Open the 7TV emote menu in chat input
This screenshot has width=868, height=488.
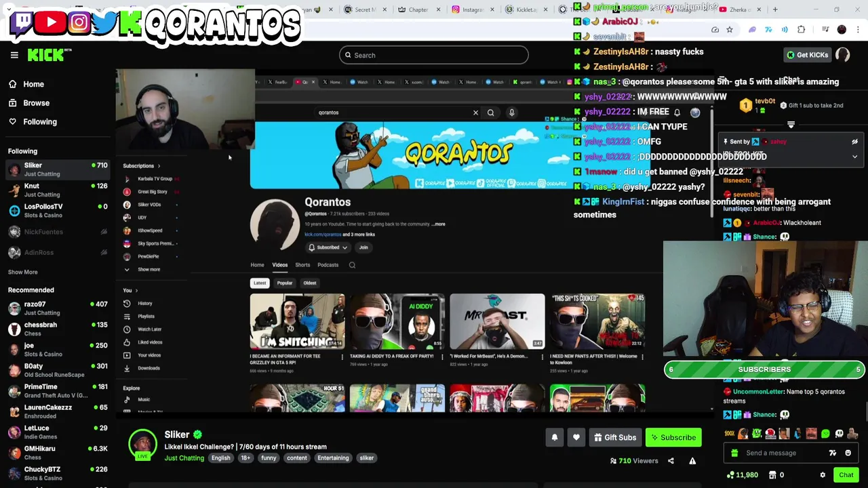click(x=833, y=453)
